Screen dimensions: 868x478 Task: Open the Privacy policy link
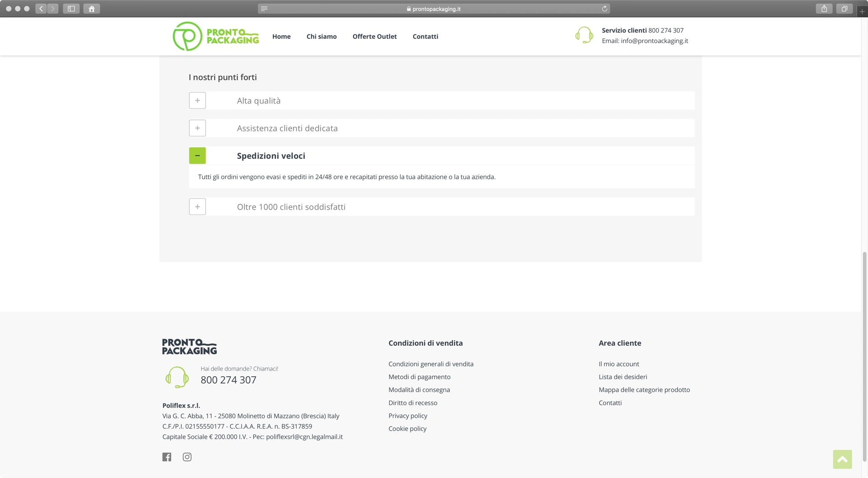[408, 416]
